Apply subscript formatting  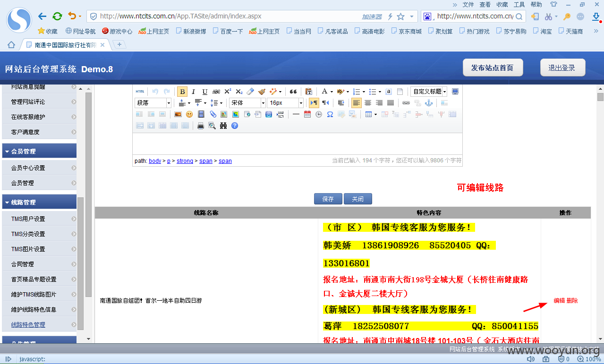[239, 92]
